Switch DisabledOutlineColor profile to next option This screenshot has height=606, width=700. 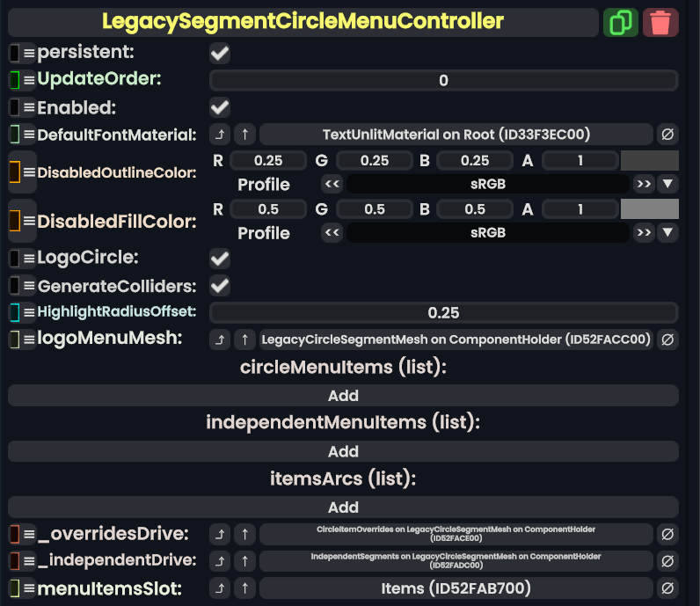(644, 184)
